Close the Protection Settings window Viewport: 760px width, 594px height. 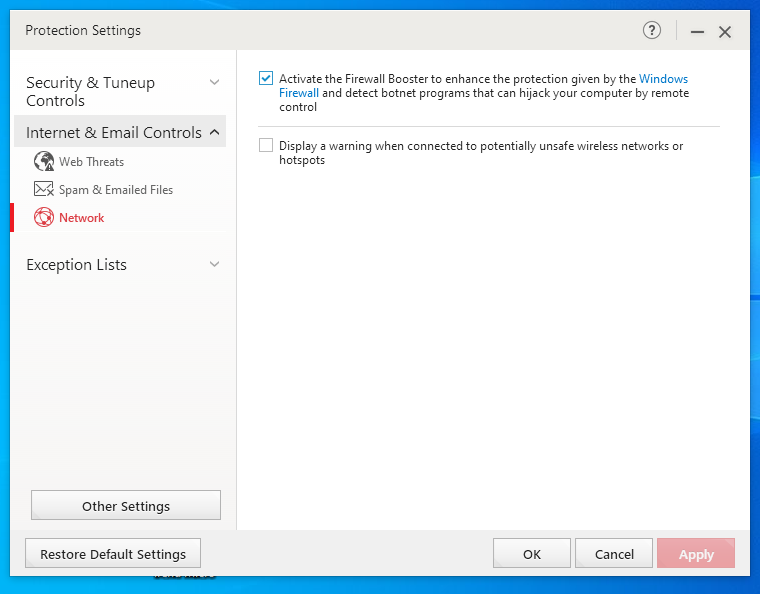pyautogui.click(x=725, y=32)
